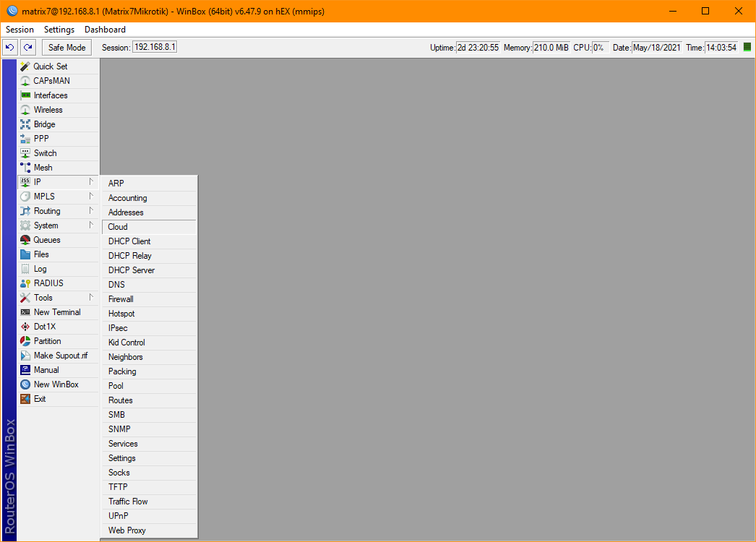Click the Bridge icon in sidebar
Image resolution: width=756 pixels, height=542 pixels.
point(25,124)
